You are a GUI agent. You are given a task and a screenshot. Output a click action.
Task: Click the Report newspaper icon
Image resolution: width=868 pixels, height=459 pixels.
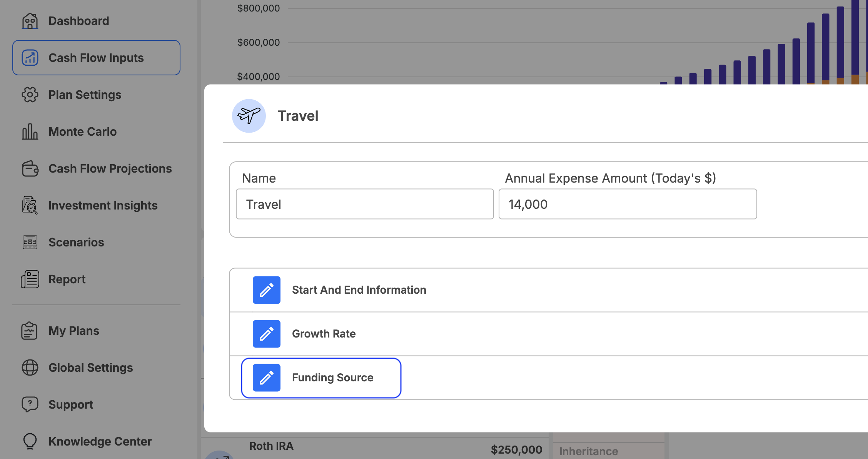[30, 279]
